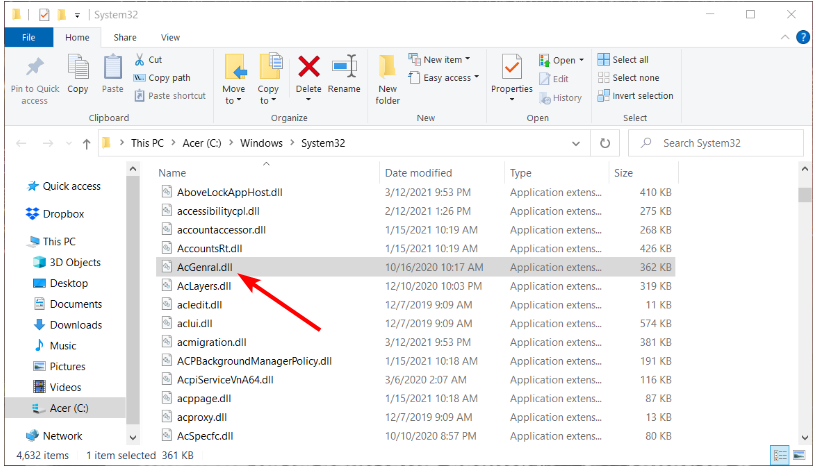Screen dimensions: 816x468
Task: Click the Edit button in Open group
Action: (554, 79)
